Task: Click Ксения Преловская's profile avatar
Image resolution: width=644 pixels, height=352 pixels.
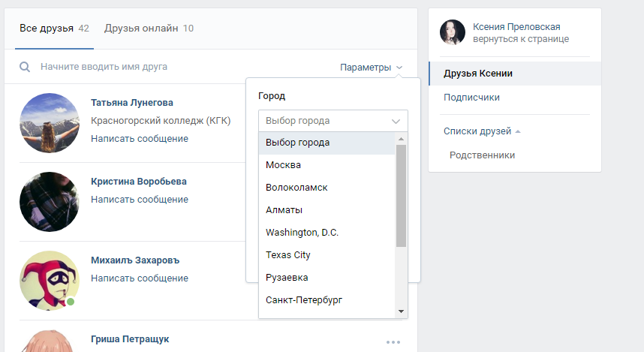Action: [x=453, y=32]
